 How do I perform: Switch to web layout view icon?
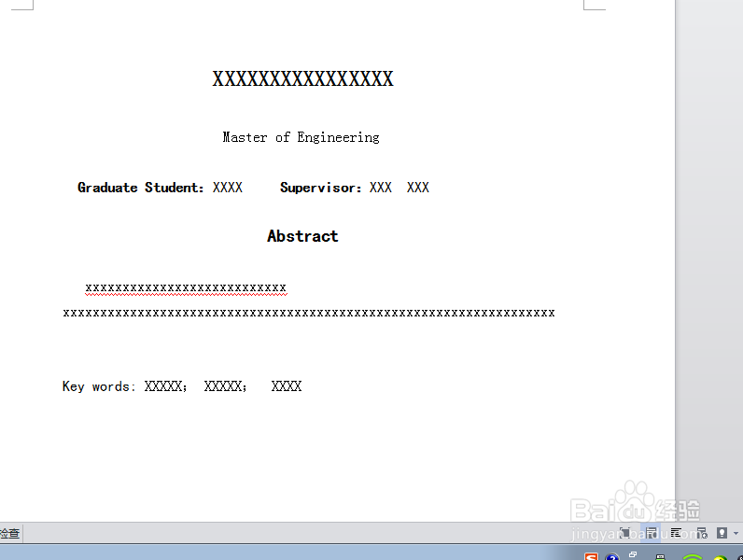[702, 534]
